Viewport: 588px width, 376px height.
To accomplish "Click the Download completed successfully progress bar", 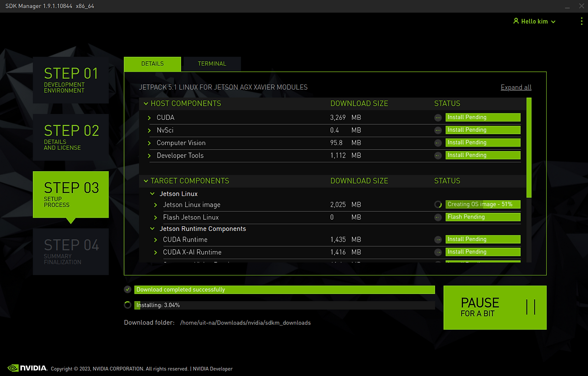I will (284, 290).
